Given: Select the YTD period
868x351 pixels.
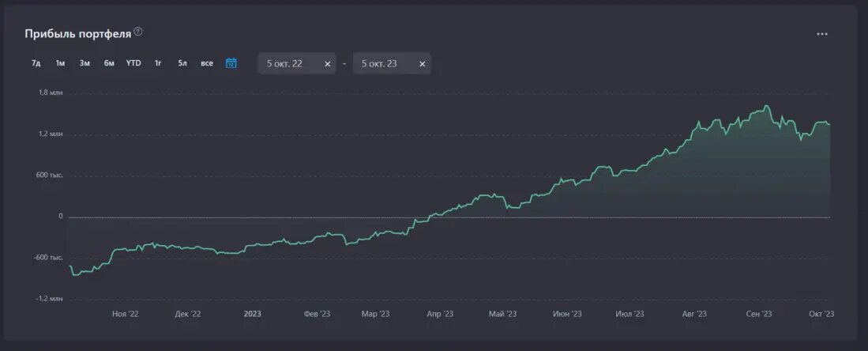Looking at the screenshot, I should (x=133, y=63).
